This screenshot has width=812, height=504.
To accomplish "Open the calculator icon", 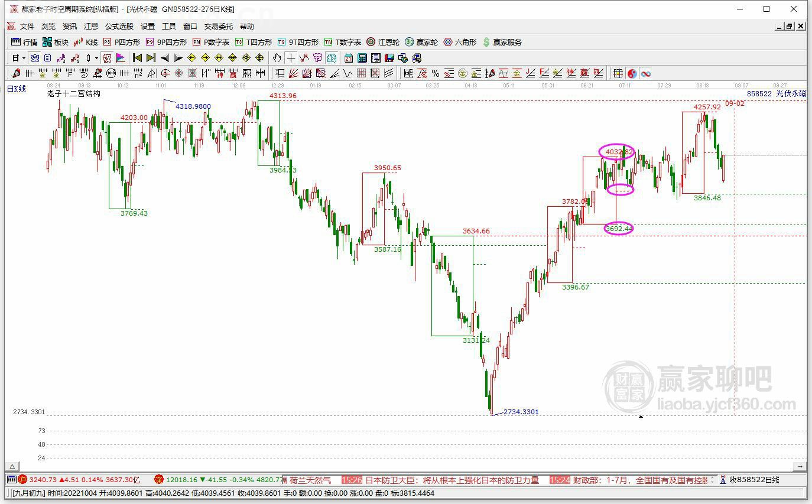I will (362, 58).
